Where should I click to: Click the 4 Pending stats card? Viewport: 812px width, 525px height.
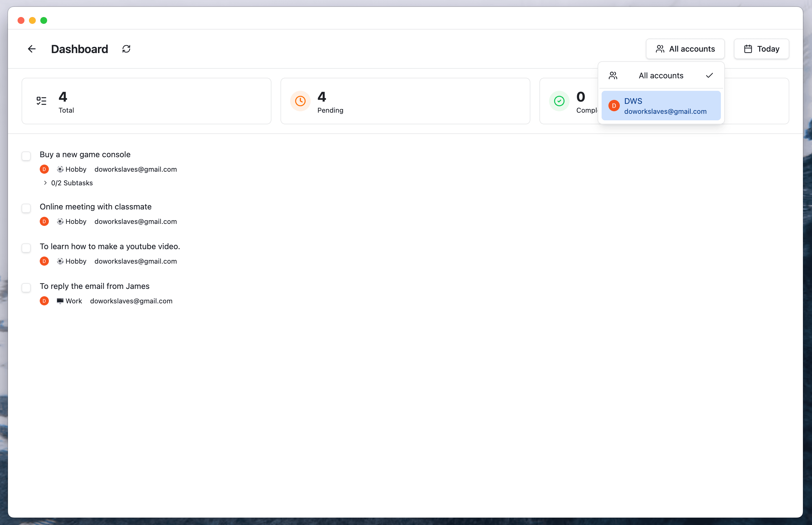click(405, 101)
